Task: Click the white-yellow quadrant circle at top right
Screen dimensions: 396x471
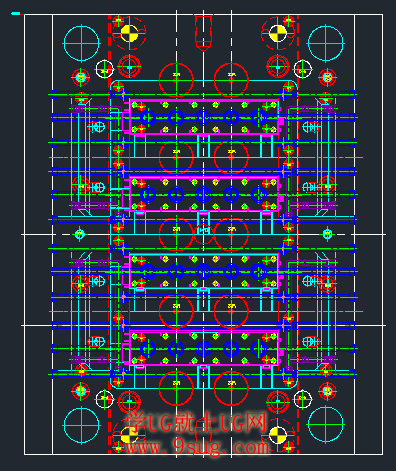Action: click(278, 33)
